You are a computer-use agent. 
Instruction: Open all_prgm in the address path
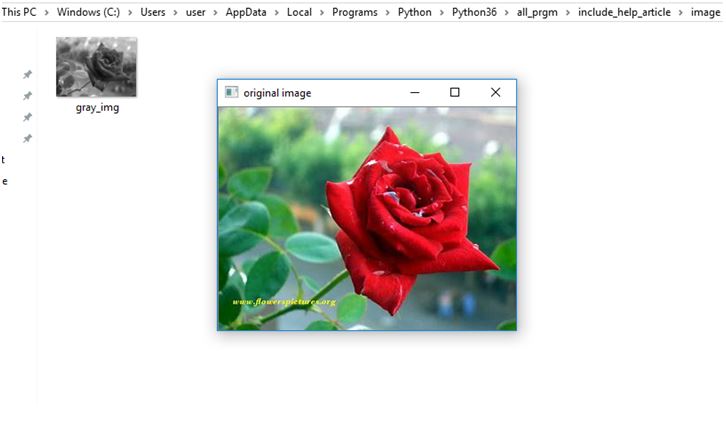click(537, 13)
